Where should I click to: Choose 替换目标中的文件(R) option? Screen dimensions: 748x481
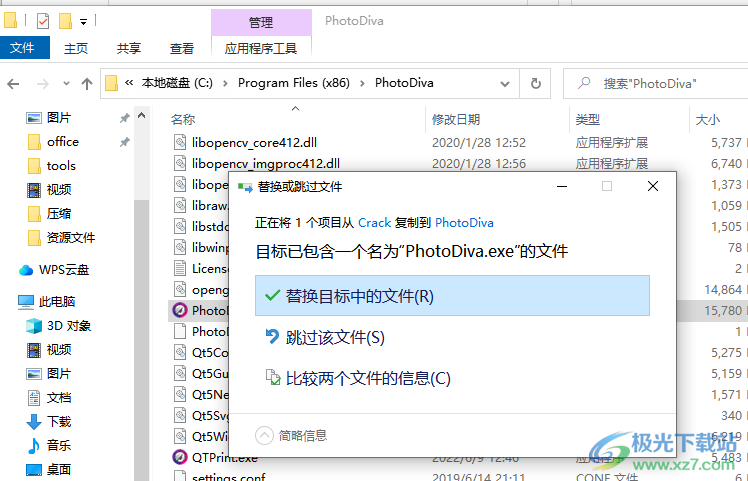pos(452,296)
